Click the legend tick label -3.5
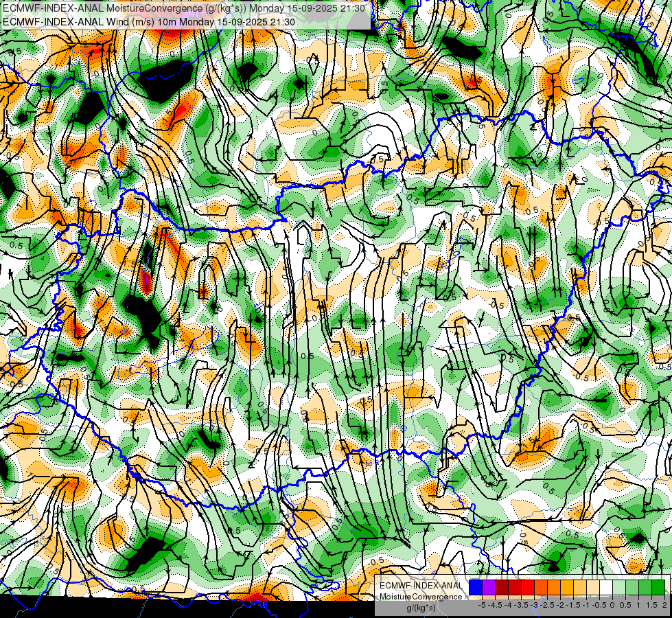The image size is (672, 618). point(522,605)
